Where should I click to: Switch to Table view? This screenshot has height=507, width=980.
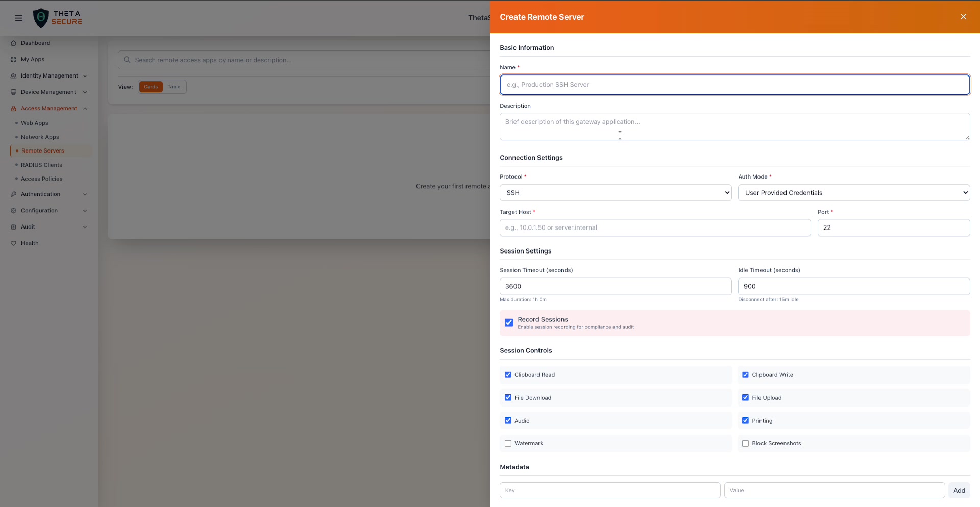174,86
